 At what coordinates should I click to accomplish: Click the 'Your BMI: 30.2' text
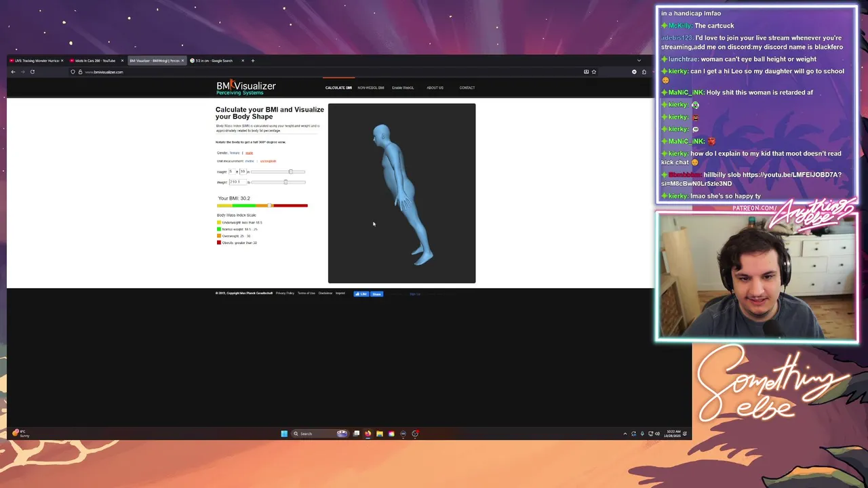click(x=234, y=199)
